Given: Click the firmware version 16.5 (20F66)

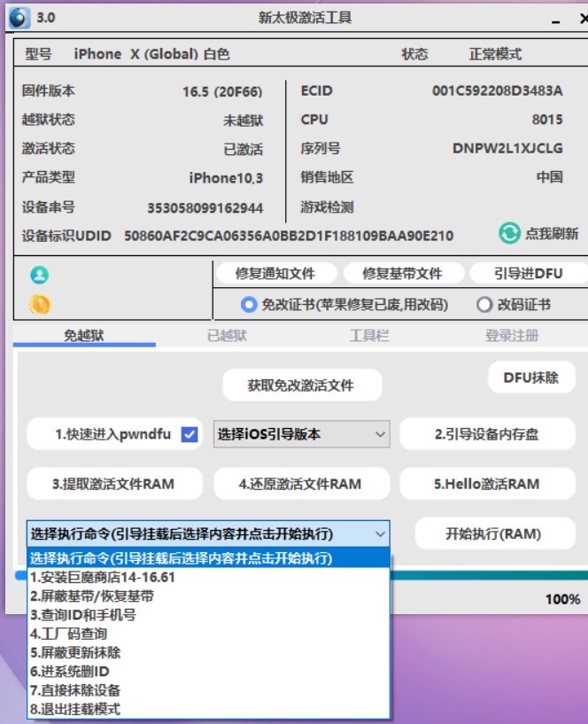Looking at the screenshot, I should 222,92.
